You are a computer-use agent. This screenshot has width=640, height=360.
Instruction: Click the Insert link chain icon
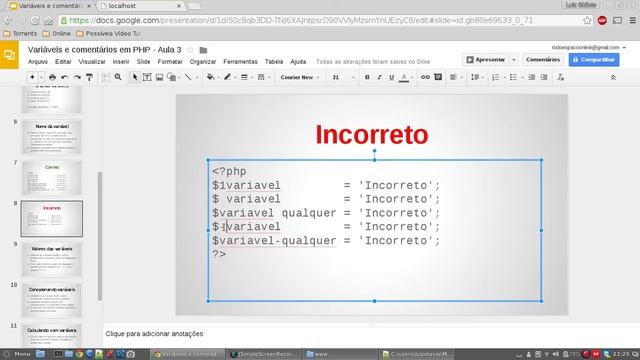pyautogui.click(x=425, y=77)
